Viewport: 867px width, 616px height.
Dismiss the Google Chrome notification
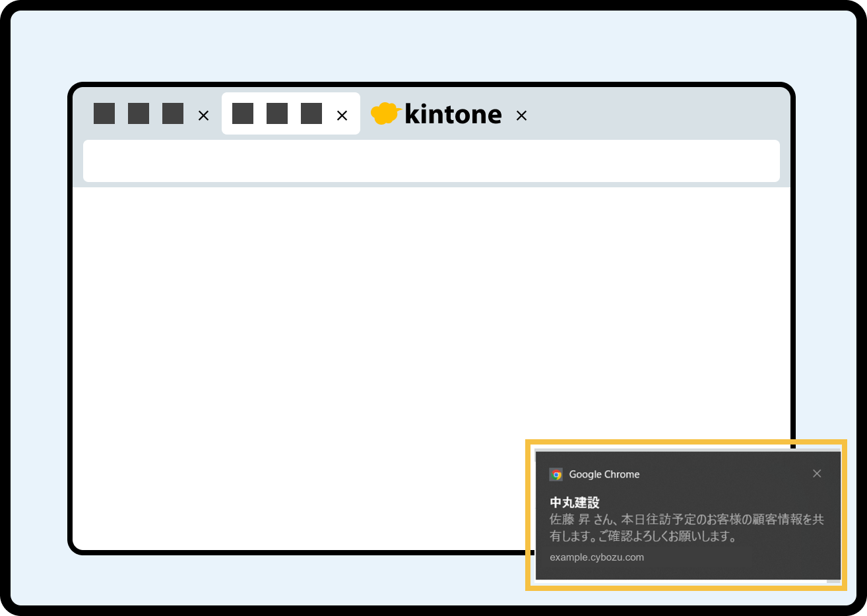click(x=817, y=474)
